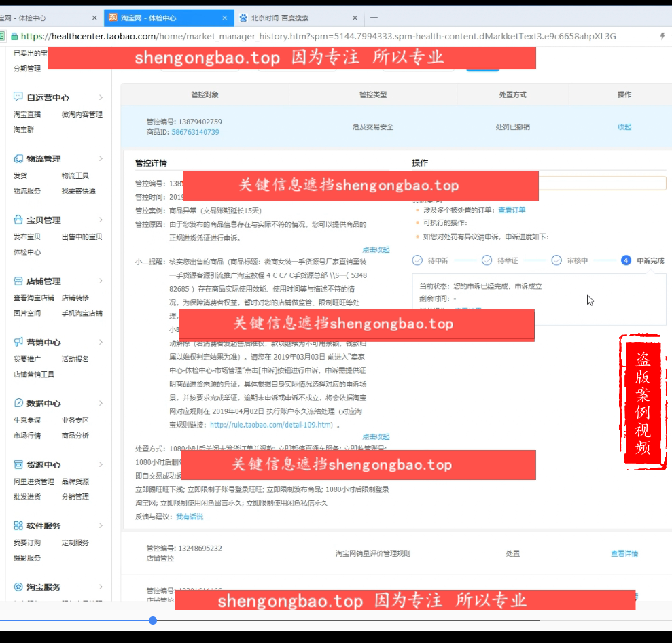Viewport: 672px width, 643px height.
Task: Open 我要订购 under 软件服务
Action: pos(27,542)
